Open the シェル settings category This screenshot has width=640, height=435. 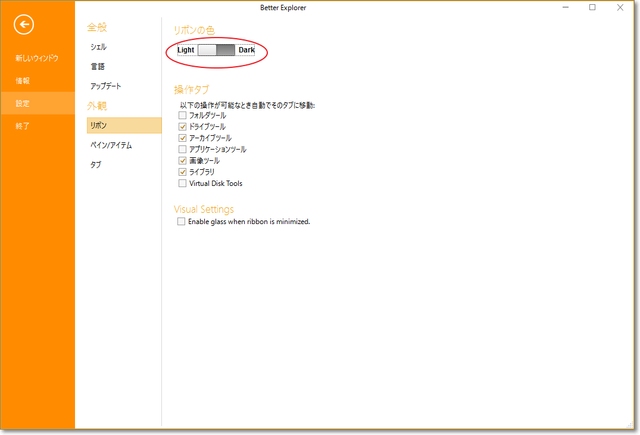click(98, 47)
